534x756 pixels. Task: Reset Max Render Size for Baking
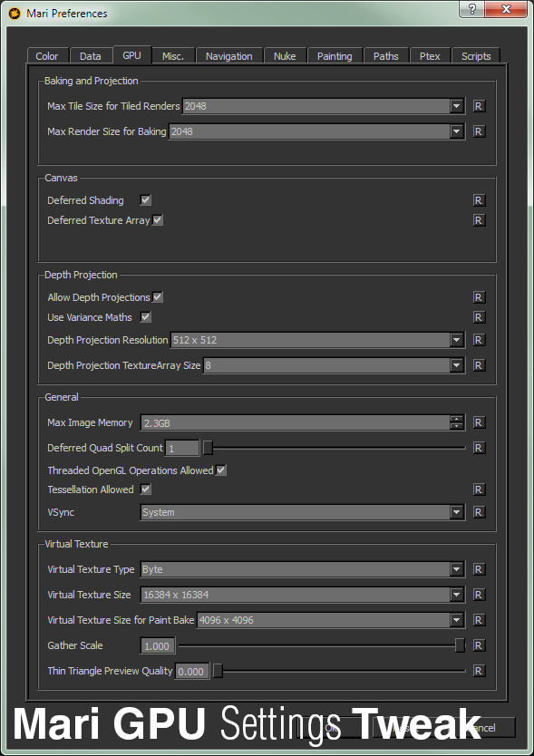click(x=479, y=131)
